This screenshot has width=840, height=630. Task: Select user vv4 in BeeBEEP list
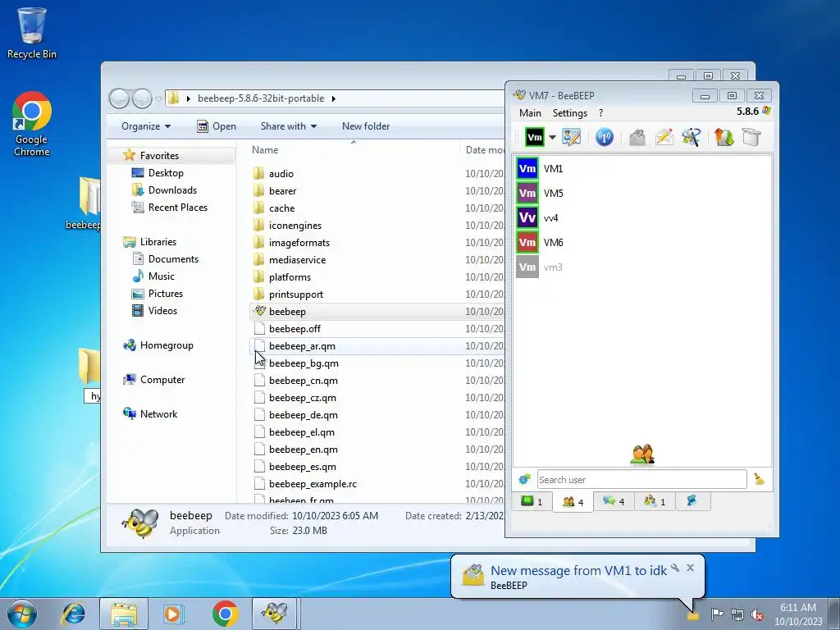coord(641,218)
